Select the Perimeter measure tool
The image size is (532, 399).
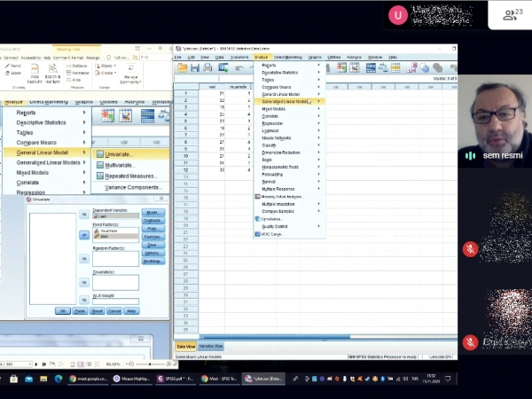tap(78, 73)
